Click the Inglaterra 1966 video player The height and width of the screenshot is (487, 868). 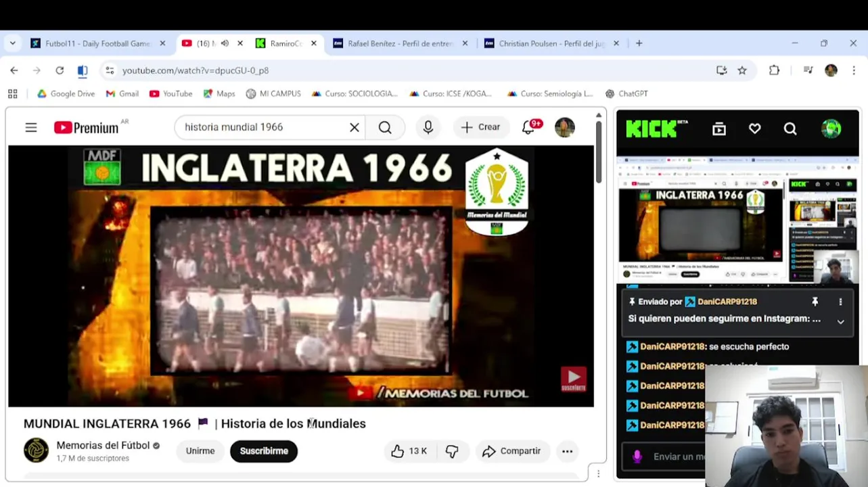click(301, 276)
